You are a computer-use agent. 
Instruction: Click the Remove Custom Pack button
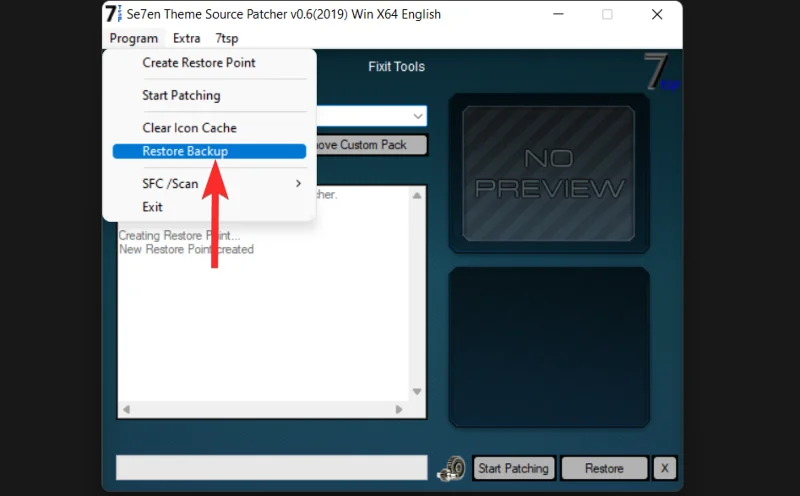[x=370, y=145]
